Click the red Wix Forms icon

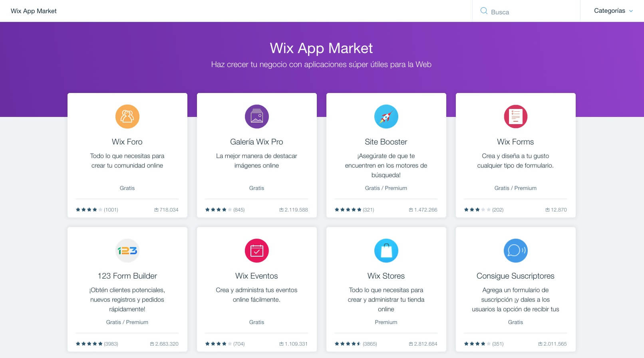515,117
